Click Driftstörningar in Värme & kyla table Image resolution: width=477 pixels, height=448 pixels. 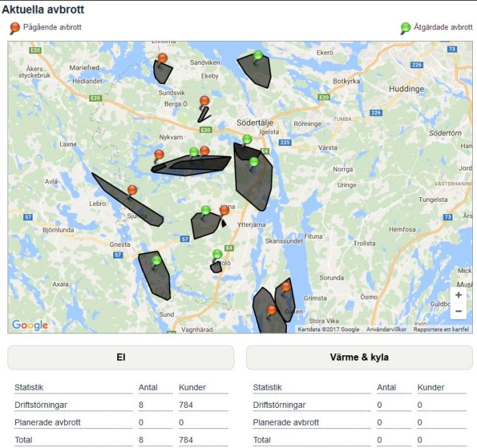(279, 405)
